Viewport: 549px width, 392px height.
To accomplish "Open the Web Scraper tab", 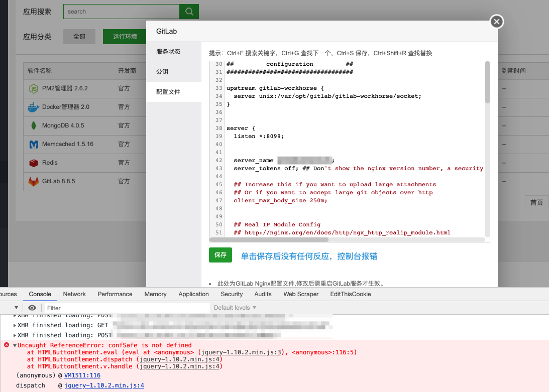I will coord(301,294).
